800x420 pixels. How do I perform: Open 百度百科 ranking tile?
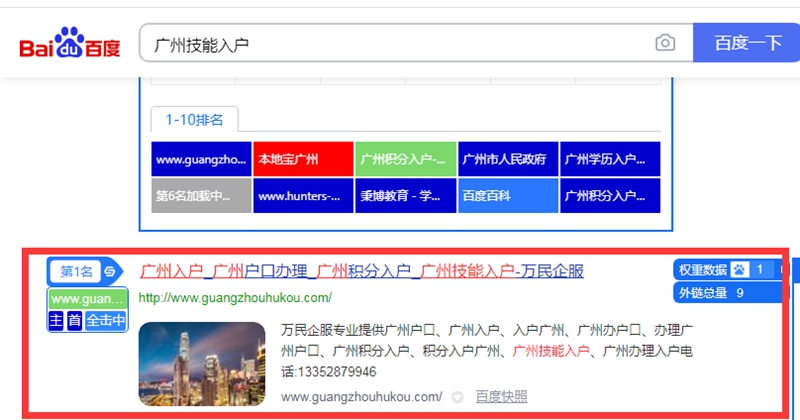pyautogui.click(x=508, y=195)
